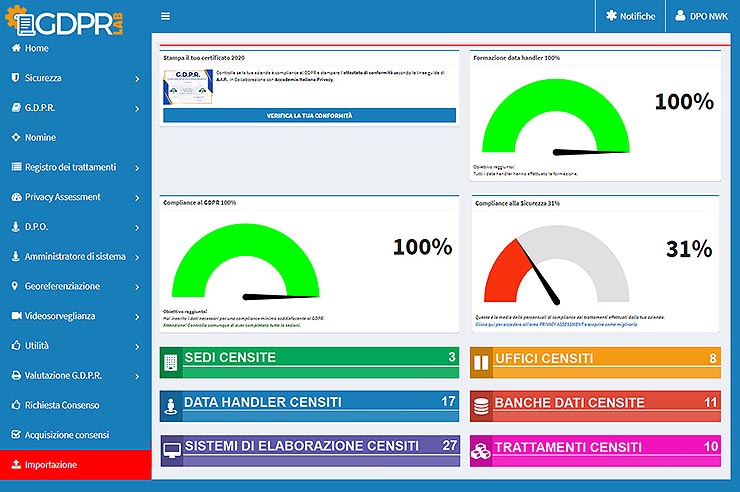Expand the Privacy Assessment submenu
This screenshot has width=740, height=492.
(136, 197)
